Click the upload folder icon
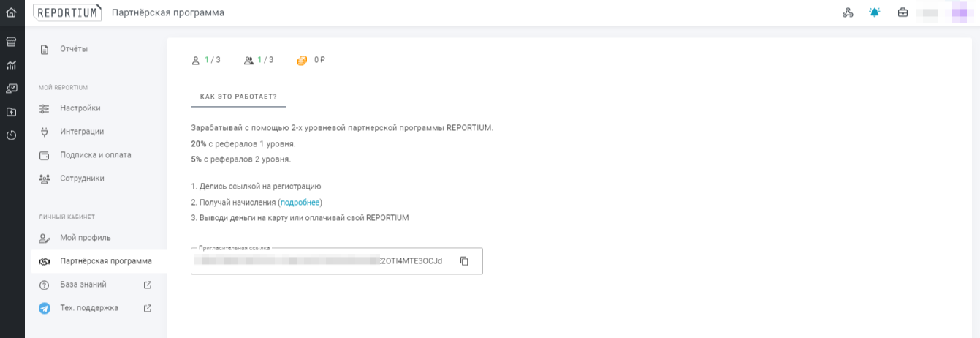This screenshot has width=980, height=338. [x=11, y=112]
